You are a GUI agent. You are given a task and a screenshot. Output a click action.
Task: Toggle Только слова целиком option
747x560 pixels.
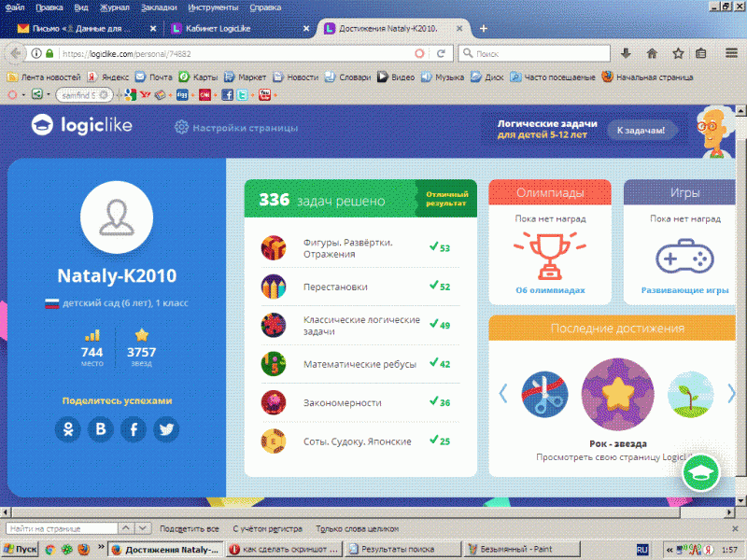point(358,528)
